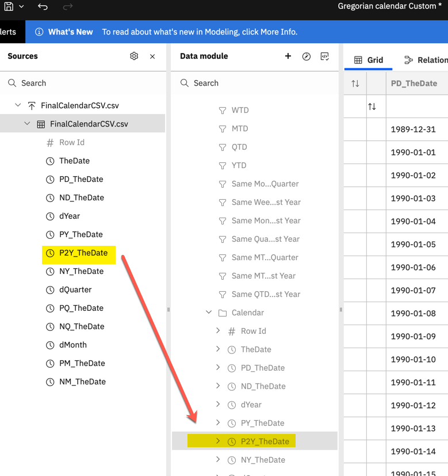Image resolution: width=448 pixels, height=476 pixels.
Task: Select ND_TheDate in Sources panel
Action: tap(81, 197)
